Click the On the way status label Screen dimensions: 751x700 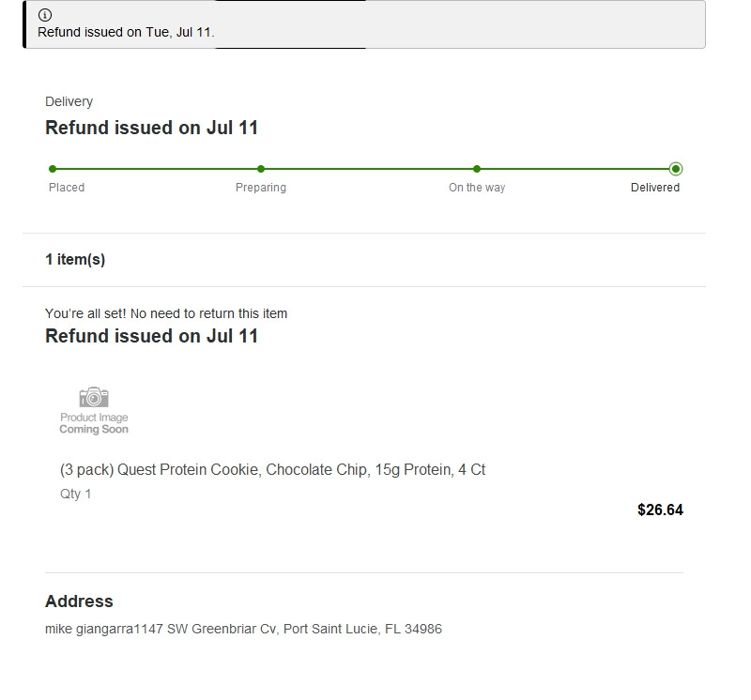pos(477,188)
